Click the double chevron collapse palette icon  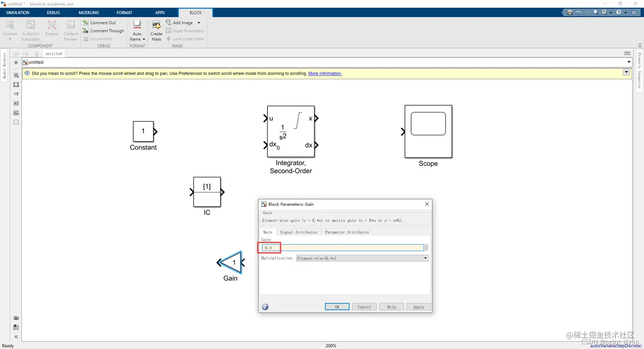point(16,337)
